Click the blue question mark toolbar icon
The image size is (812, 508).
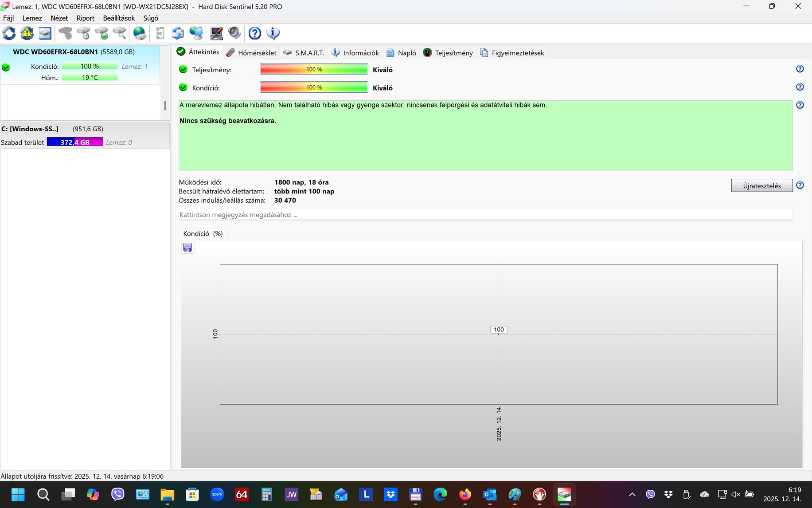click(x=255, y=33)
